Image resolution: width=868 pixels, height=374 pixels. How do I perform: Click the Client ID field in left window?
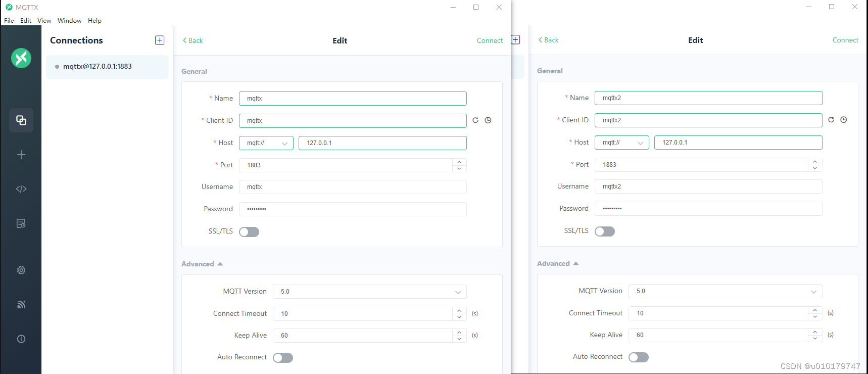(x=353, y=121)
